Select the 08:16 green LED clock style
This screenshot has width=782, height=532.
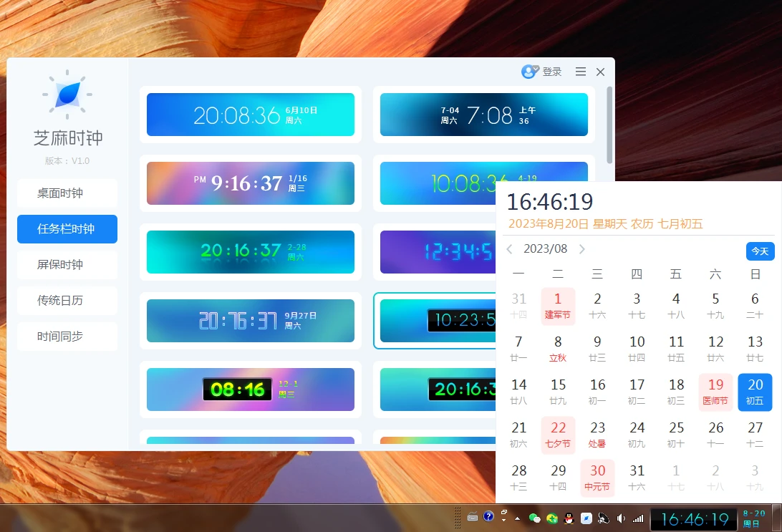pos(251,390)
